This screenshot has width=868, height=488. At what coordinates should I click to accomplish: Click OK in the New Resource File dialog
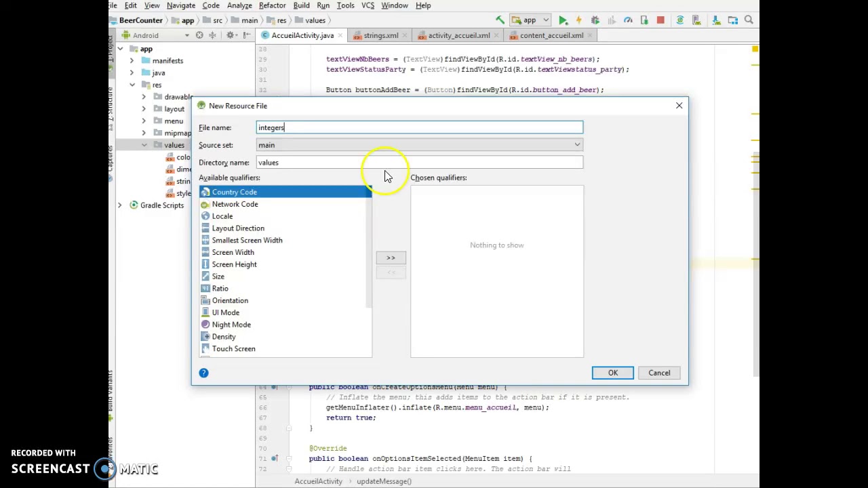coord(613,373)
